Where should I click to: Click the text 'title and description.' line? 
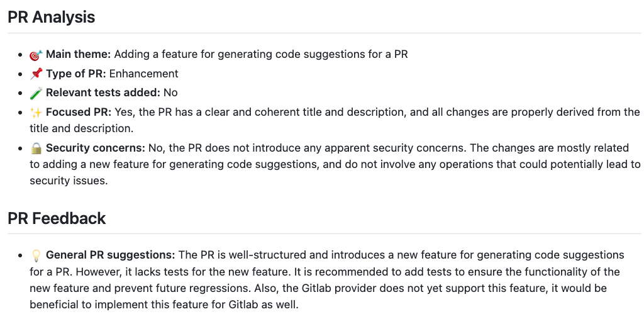pos(81,128)
